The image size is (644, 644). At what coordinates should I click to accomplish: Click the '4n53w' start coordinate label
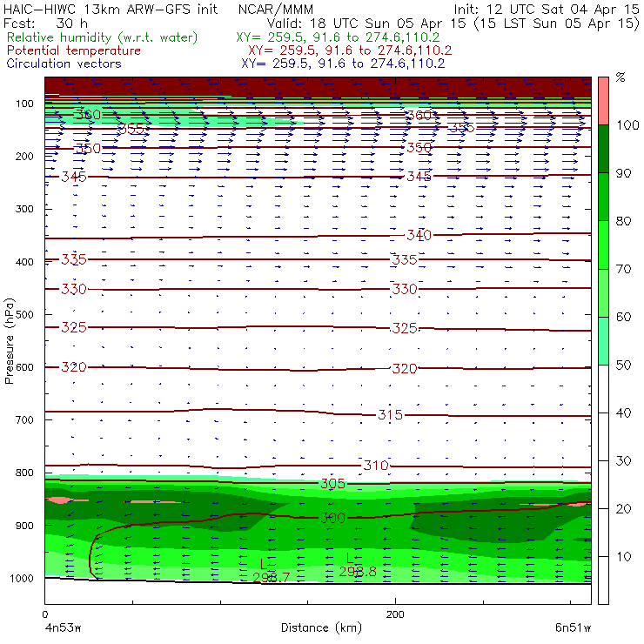point(63,628)
